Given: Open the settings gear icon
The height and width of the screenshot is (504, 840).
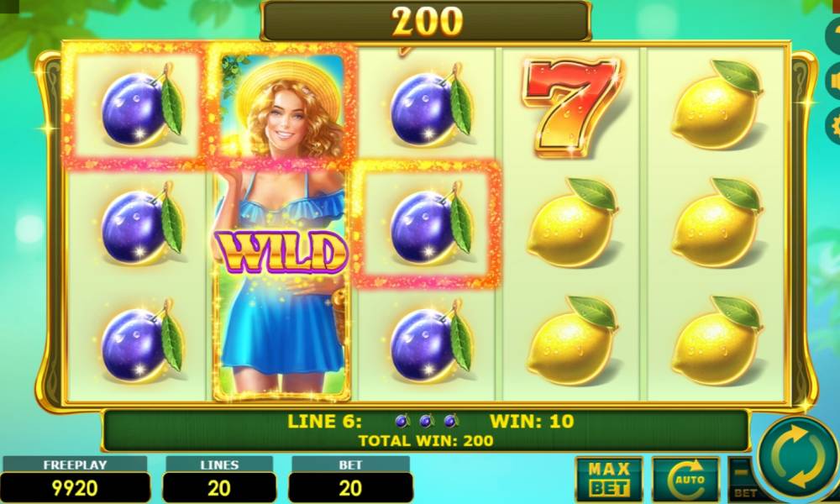Looking at the screenshot, I should [833, 126].
